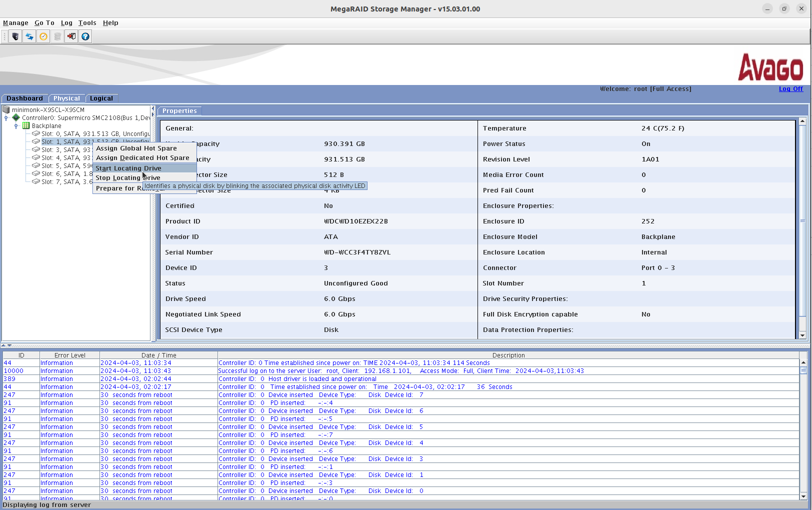This screenshot has width=812, height=510.
Task: Click the green Controller0 chip icon
Action: click(16, 117)
